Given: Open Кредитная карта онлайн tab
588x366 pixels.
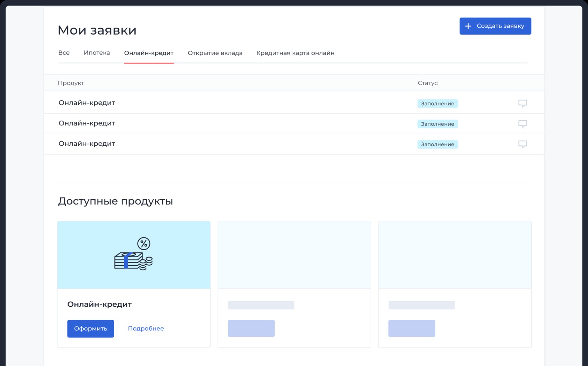Looking at the screenshot, I should [x=295, y=53].
